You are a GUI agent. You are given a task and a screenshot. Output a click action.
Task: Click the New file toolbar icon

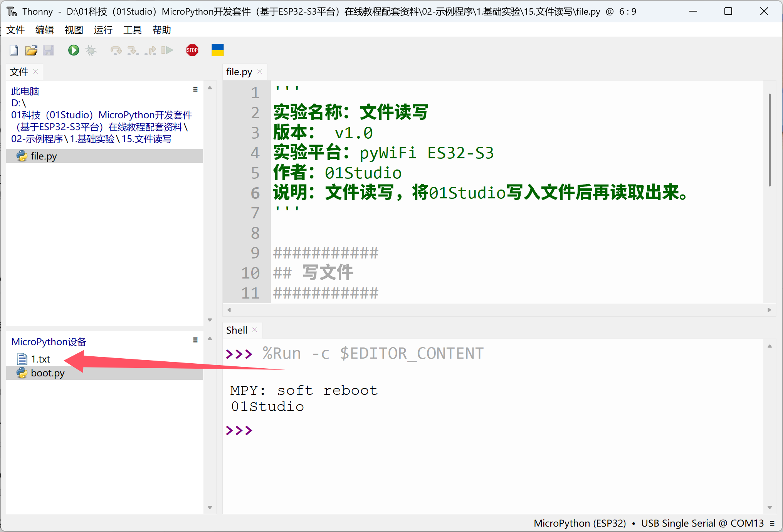pos(14,50)
